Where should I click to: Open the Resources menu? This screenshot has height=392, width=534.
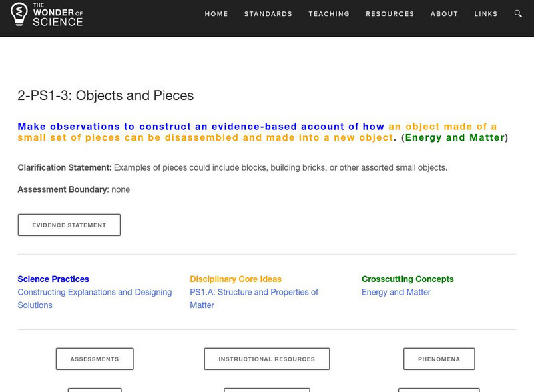pyautogui.click(x=390, y=14)
